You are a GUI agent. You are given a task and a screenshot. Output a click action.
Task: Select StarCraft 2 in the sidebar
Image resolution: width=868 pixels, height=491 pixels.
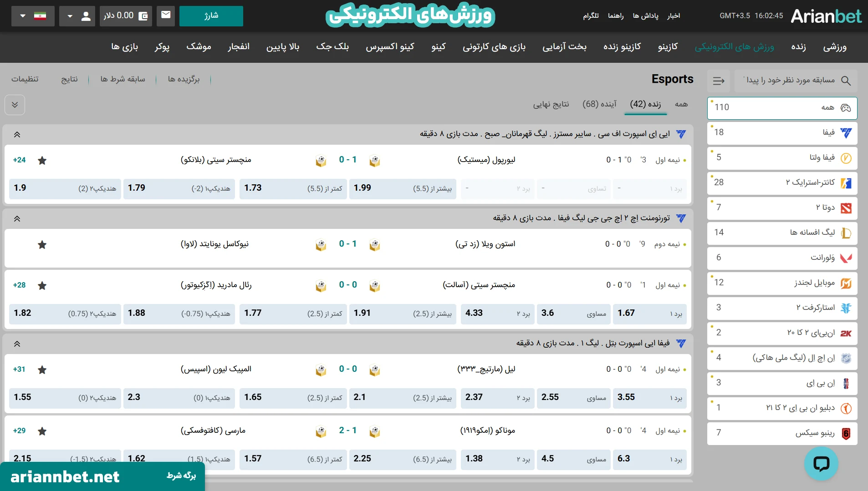782,308
